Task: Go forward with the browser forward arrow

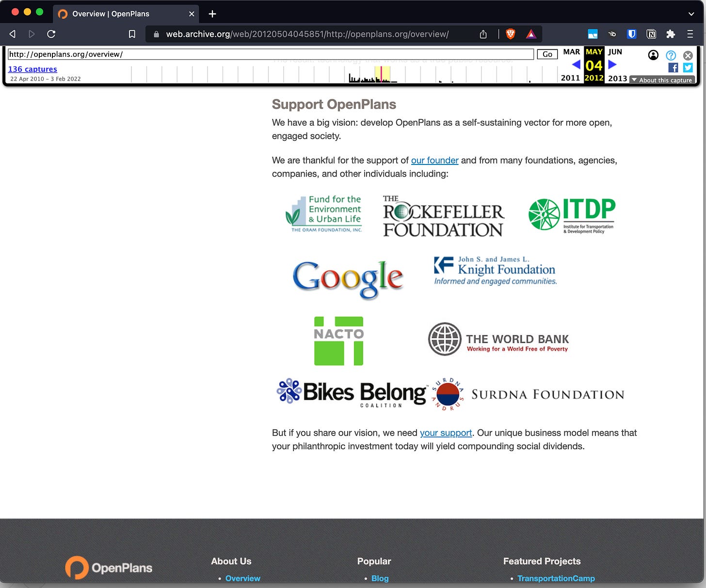Action: [x=32, y=34]
